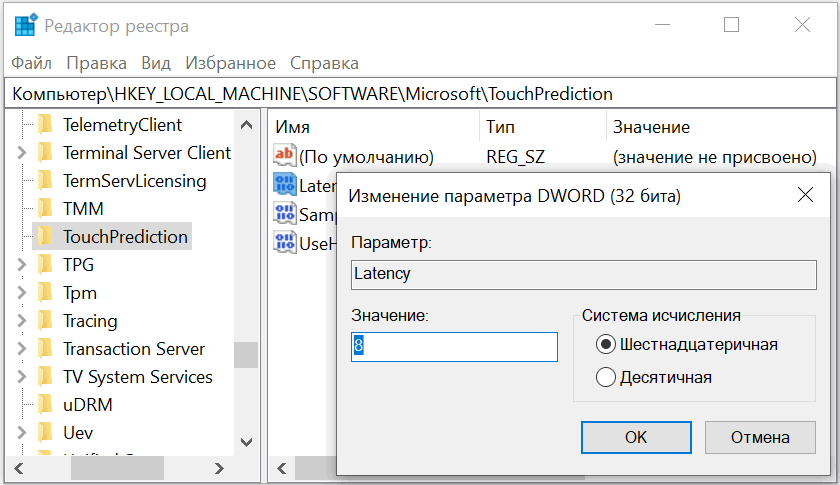Screen dimensions: 840x485
Task: Click tree pane scroll up arrow
Action: click(246, 125)
